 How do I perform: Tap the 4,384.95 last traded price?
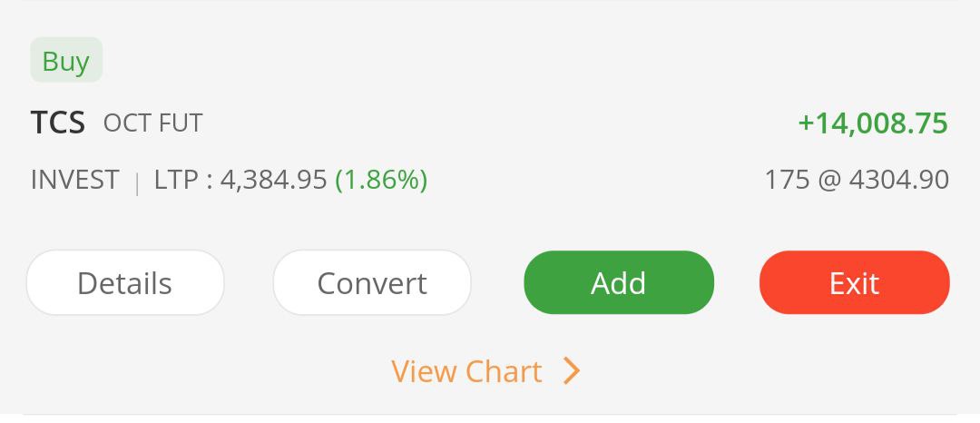click(273, 180)
